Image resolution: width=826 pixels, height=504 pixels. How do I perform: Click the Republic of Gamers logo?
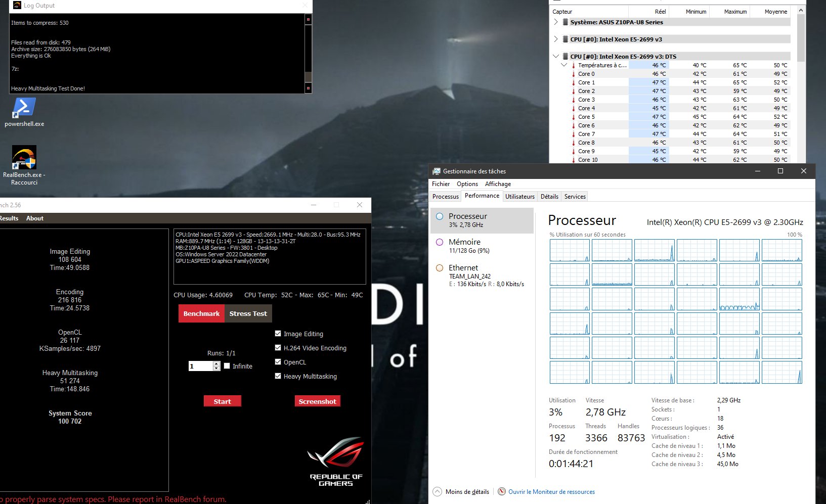336,462
